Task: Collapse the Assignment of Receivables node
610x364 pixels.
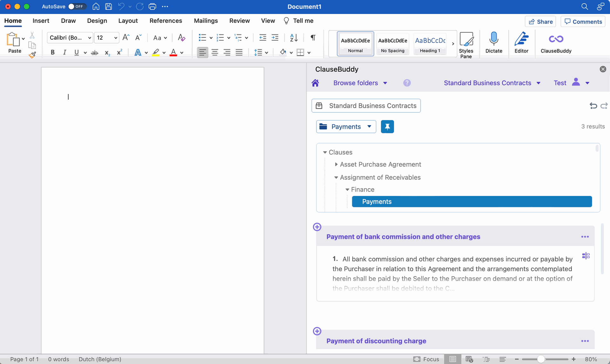Action: point(336,177)
